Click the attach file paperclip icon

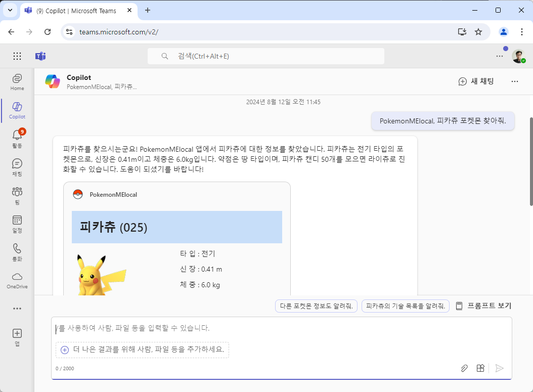coord(464,368)
